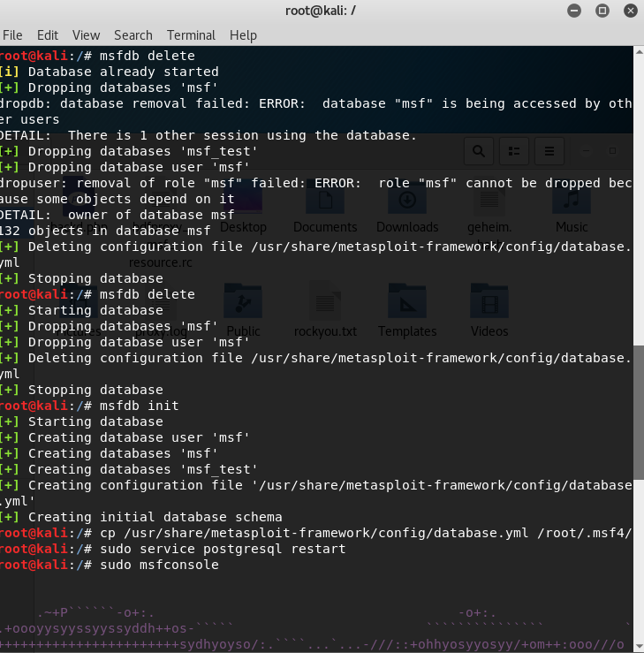The height and width of the screenshot is (653, 644).
Task: Select Videos folder in file manager behind
Action: click(x=489, y=311)
